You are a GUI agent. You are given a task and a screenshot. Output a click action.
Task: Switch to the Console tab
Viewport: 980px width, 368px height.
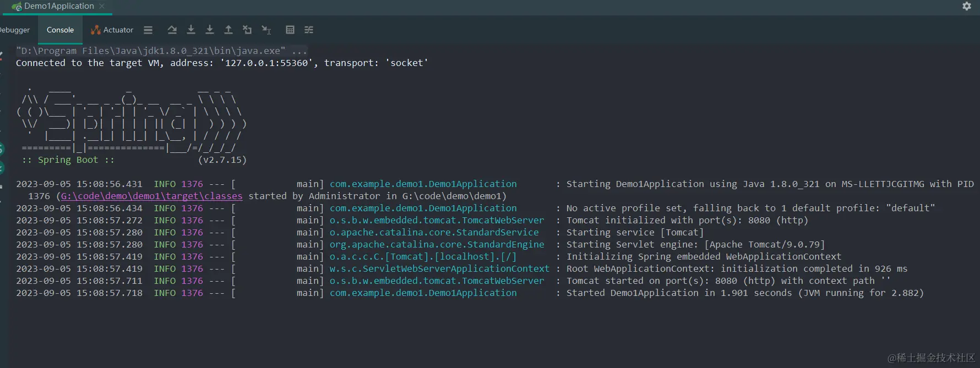tap(60, 30)
